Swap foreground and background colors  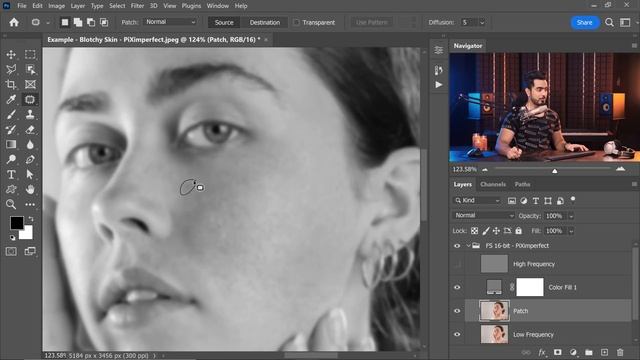point(31,219)
